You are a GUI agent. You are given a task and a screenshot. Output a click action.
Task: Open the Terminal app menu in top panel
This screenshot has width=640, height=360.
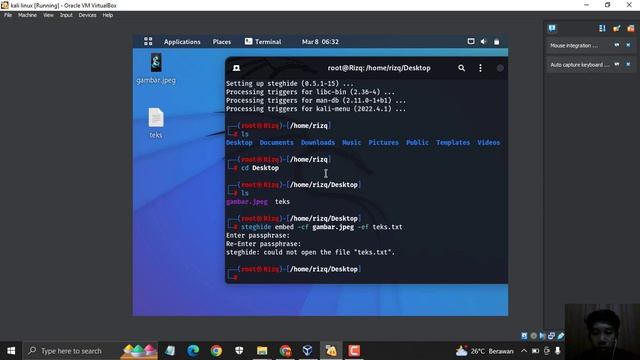click(263, 42)
